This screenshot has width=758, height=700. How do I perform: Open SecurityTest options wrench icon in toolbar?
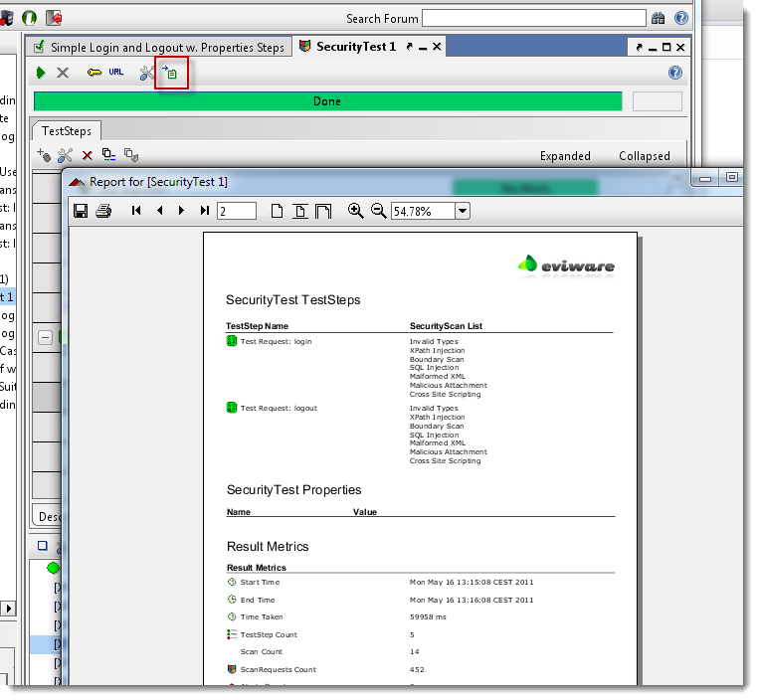click(146, 73)
